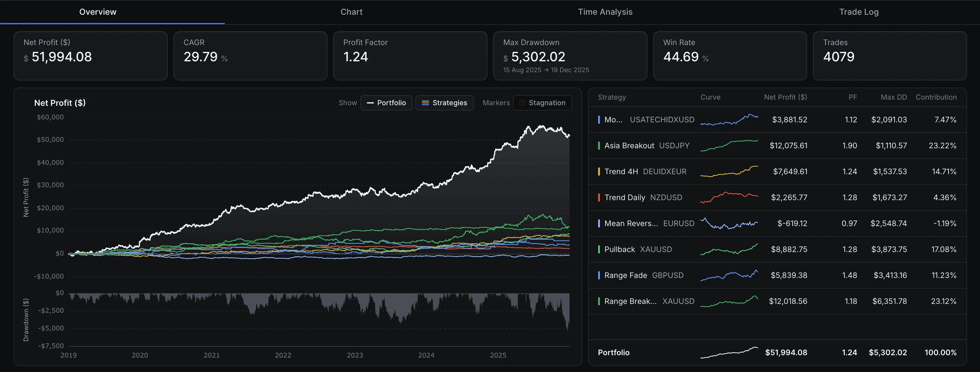This screenshot has width=980, height=372.
Task: Click the Portfolio line icon
Action: click(x=370, y=103)
